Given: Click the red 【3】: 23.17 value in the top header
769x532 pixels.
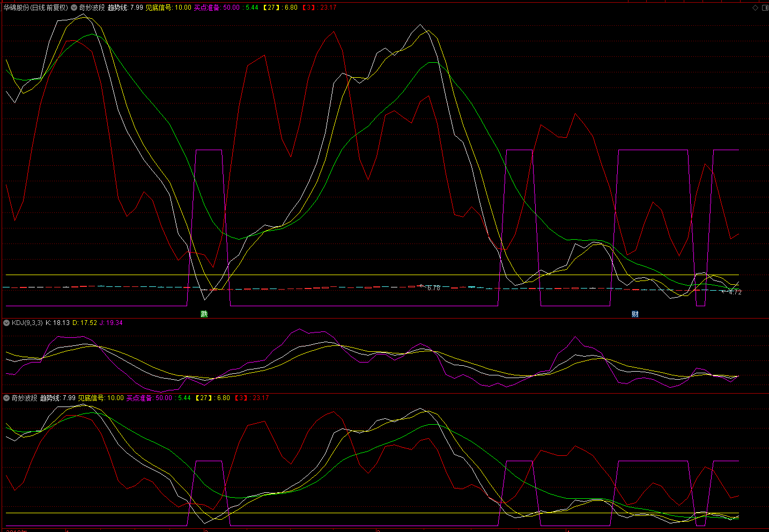Looking at the screenshot, I should pos(319,8).
